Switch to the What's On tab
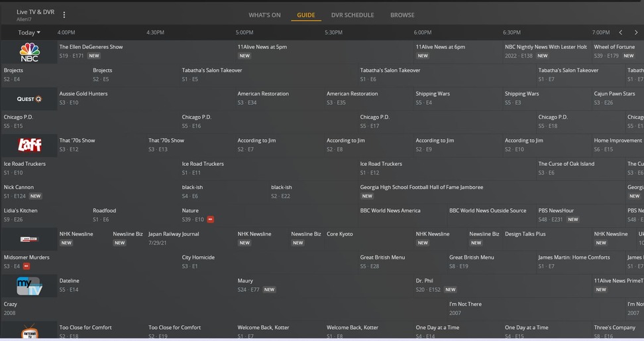The height and width of the screenshot is (341, 644). [264, 15]
